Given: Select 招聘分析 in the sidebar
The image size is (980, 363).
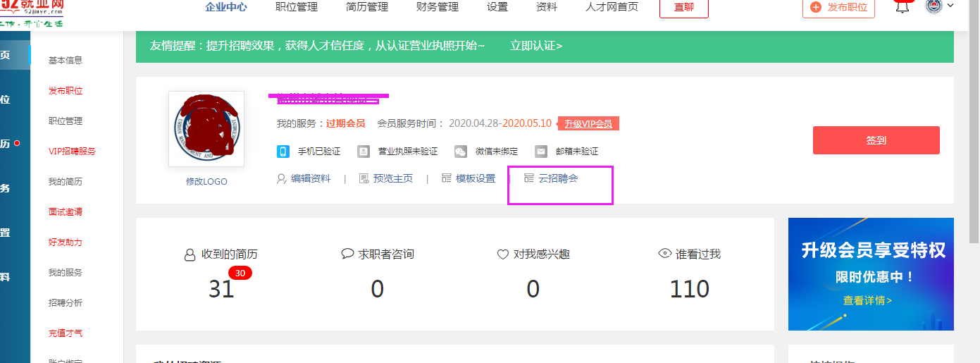Looking at the screenshot, I should [x=66, y=303].
